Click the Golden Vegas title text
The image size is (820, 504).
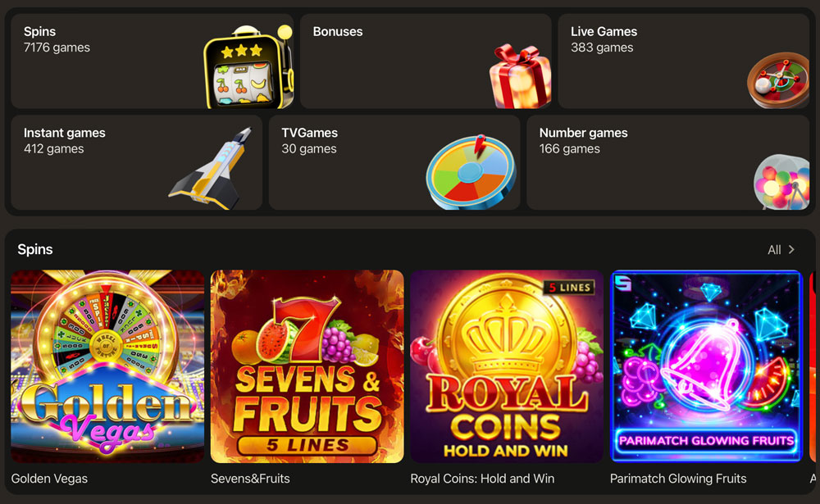click(x=49, y=479)
